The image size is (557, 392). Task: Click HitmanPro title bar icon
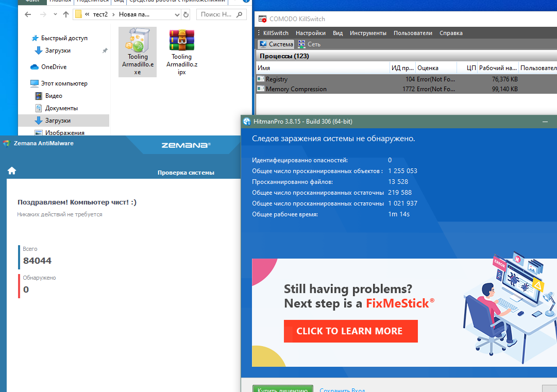click(247, 122)
